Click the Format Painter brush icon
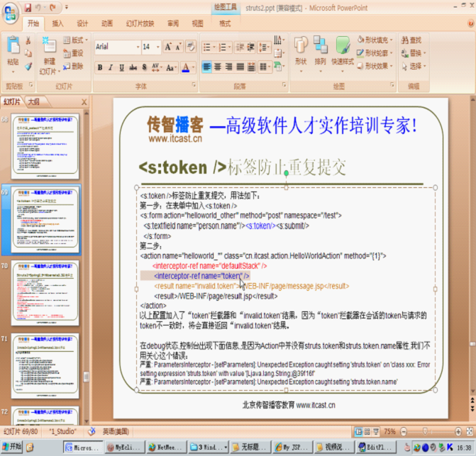This screenshot has height=456, width=476. [x=28, y=67]
